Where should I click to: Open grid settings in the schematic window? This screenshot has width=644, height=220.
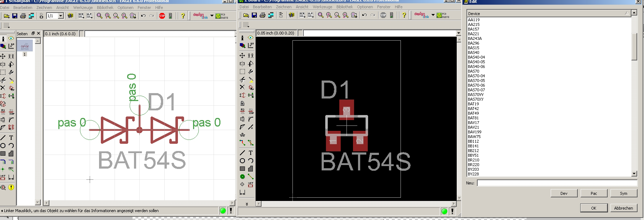click(x=6, y=26)
